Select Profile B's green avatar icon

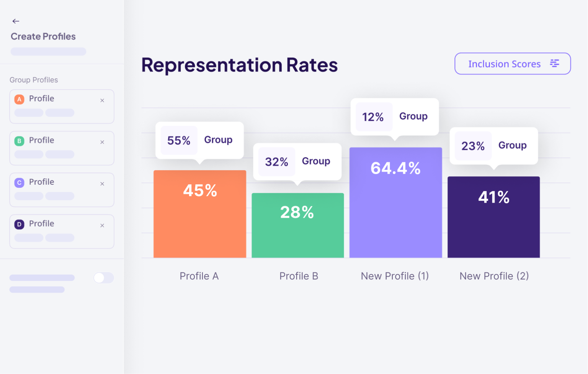tap(19, 141)
